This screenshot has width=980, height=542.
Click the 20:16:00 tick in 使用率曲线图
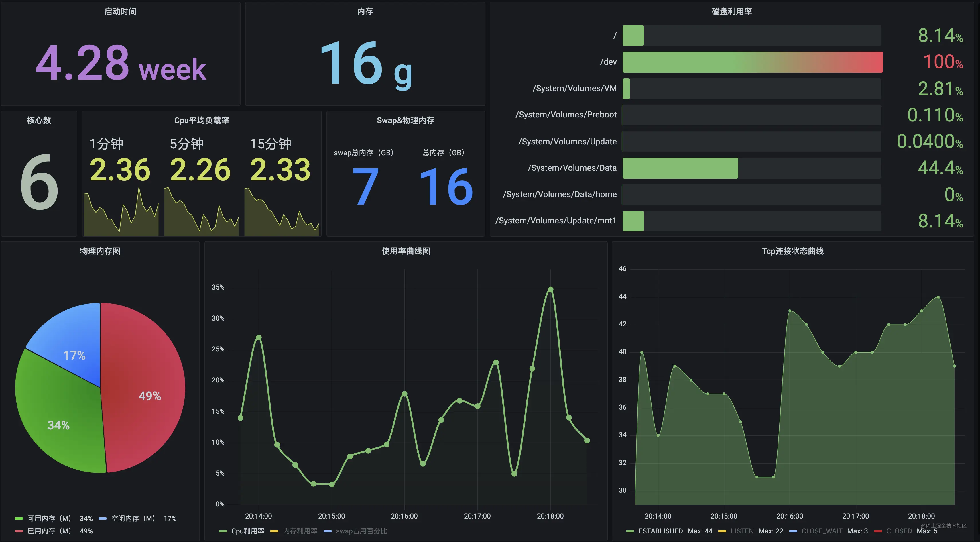tap(404, 516)
